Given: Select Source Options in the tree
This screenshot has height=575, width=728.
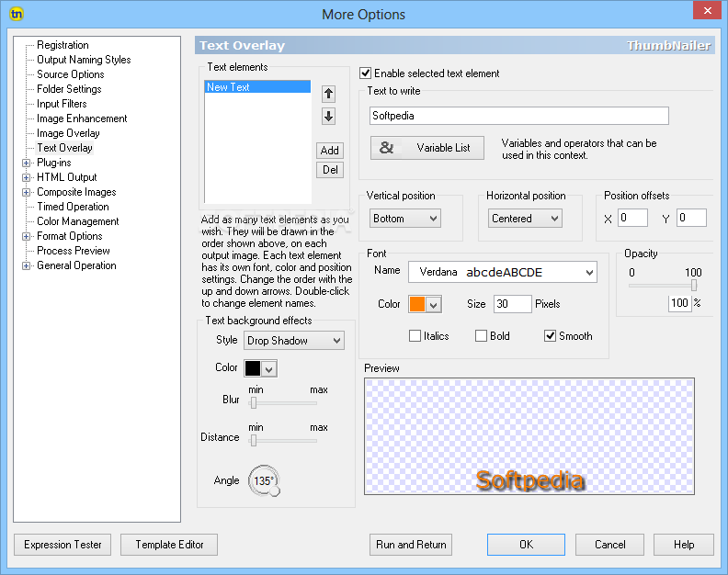Looking at the screenshot, I should tap(71, 74).
